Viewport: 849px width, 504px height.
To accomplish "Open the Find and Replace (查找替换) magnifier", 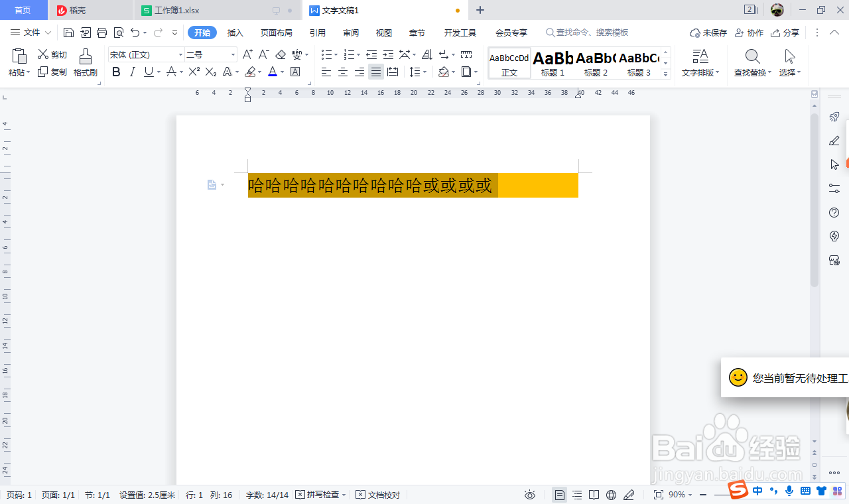I will point(752,56).
